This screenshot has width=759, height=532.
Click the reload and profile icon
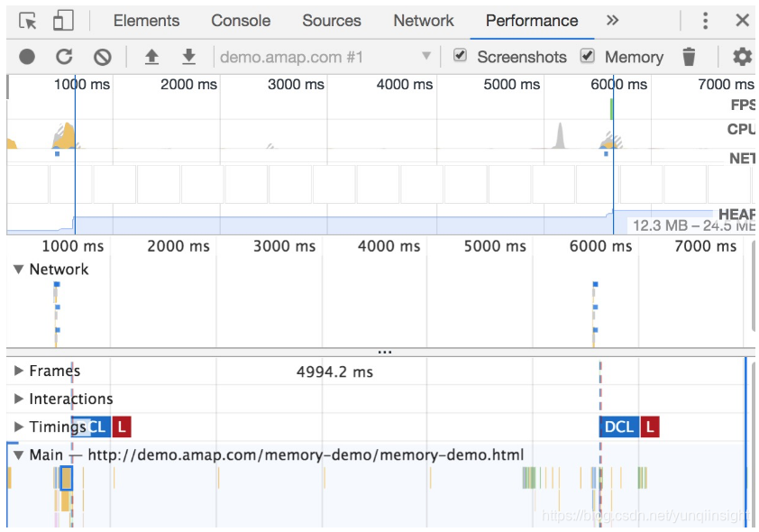click(x=64, y=57)
